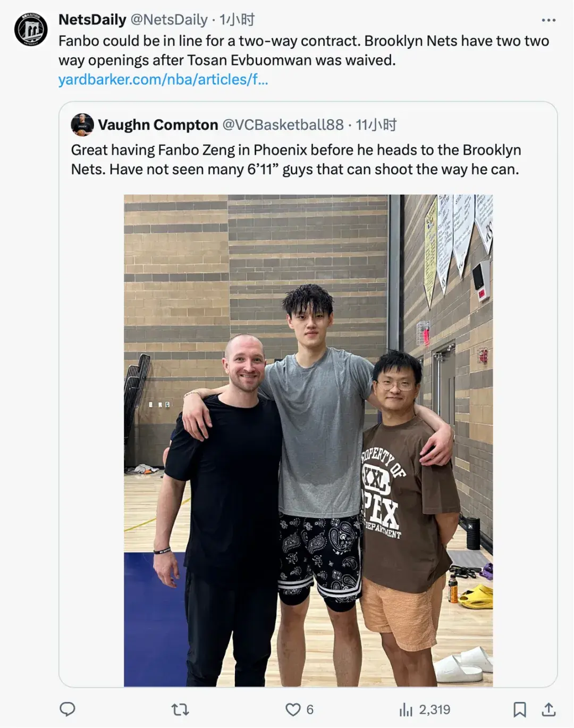The width and height of the screenshot is (574, 728).
Task: Open the three-dot more options menu
Action: point(548,20)
